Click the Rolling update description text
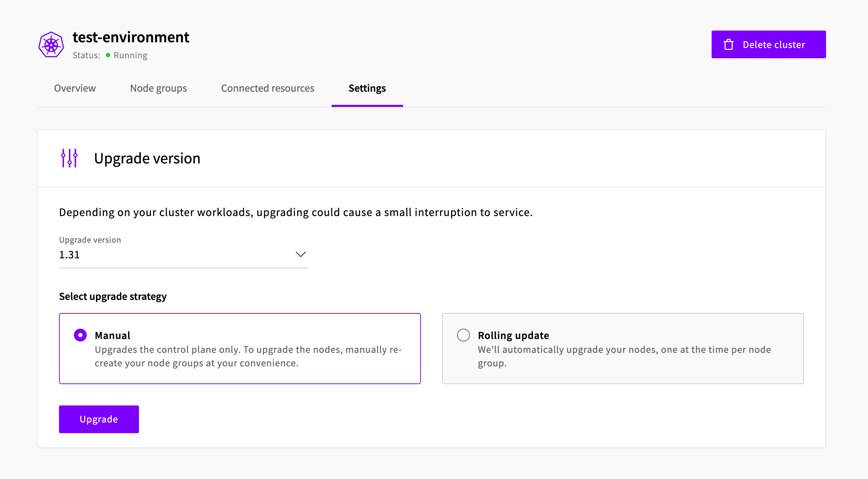The image size is (868, 479). click(624, 356)
